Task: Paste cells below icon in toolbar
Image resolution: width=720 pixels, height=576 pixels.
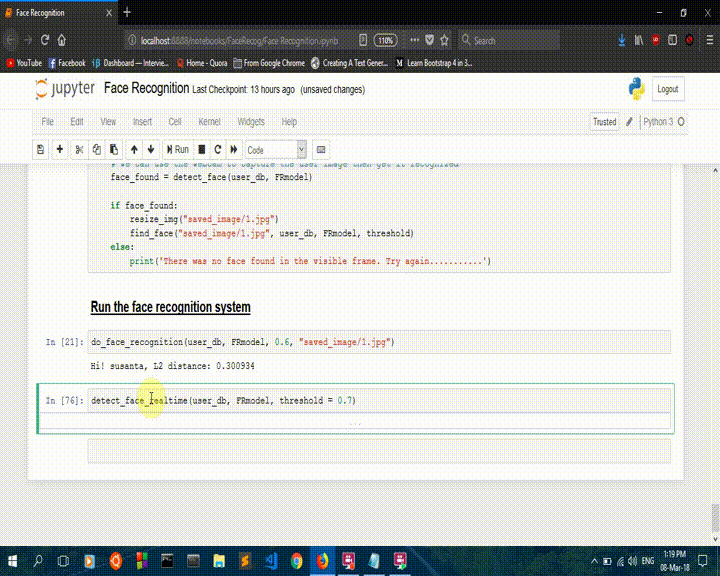Action: click(114, 150)
